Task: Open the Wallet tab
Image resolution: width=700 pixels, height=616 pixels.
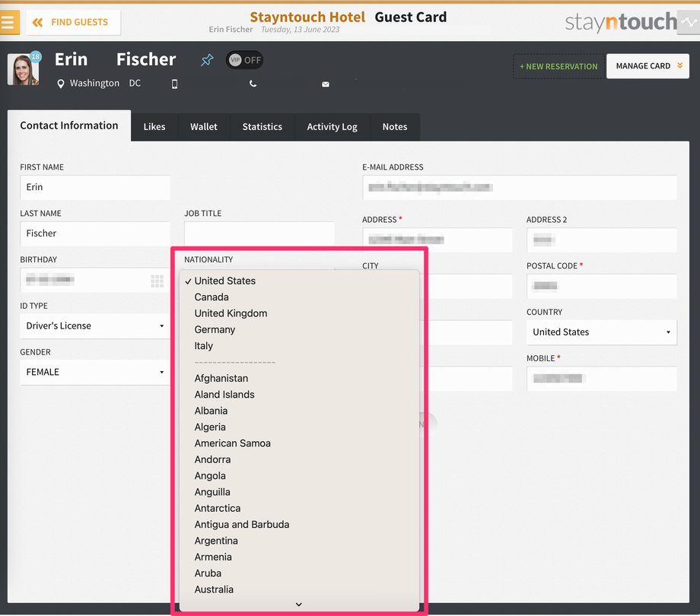Action: tap(204, 127)
